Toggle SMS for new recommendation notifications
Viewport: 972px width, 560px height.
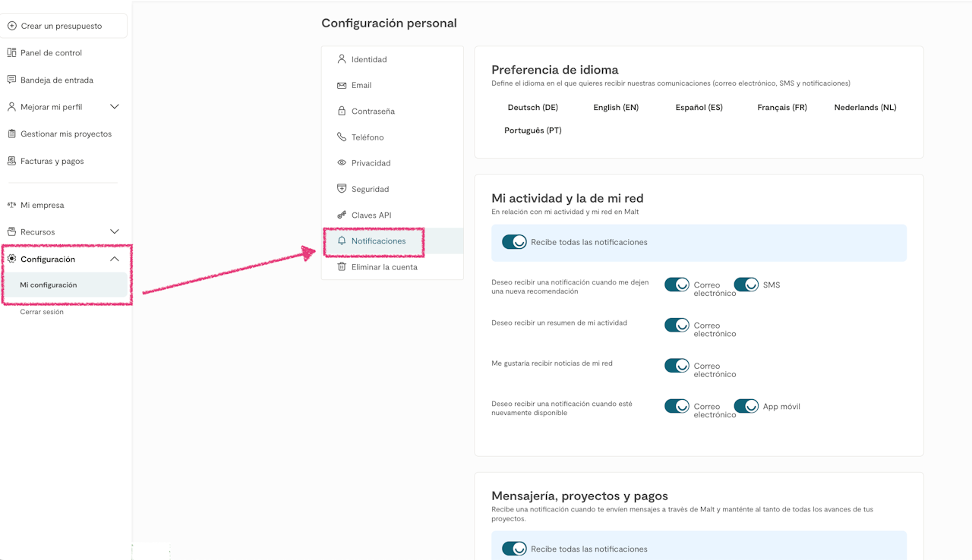746,285
